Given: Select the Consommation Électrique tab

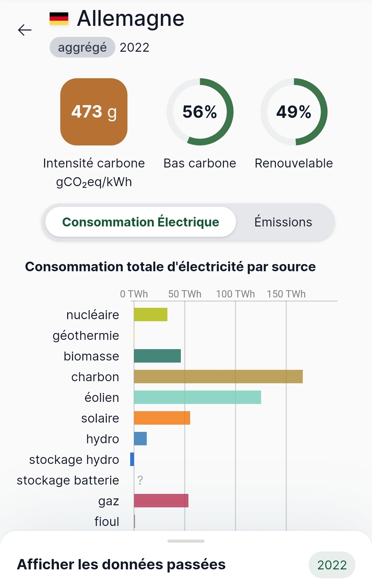Looking at the screenshot, I should pyautogui.click(x=141, y=222).
